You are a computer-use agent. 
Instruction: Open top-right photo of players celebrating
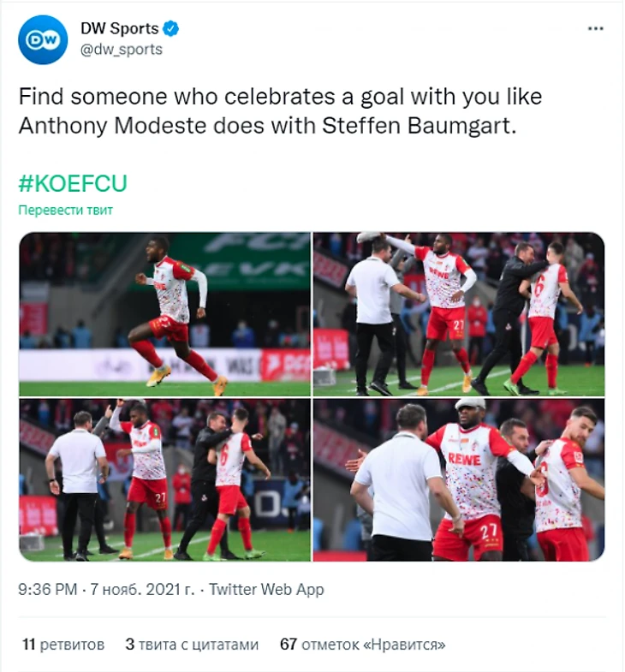pyautogui.click(x=459, y=313)
